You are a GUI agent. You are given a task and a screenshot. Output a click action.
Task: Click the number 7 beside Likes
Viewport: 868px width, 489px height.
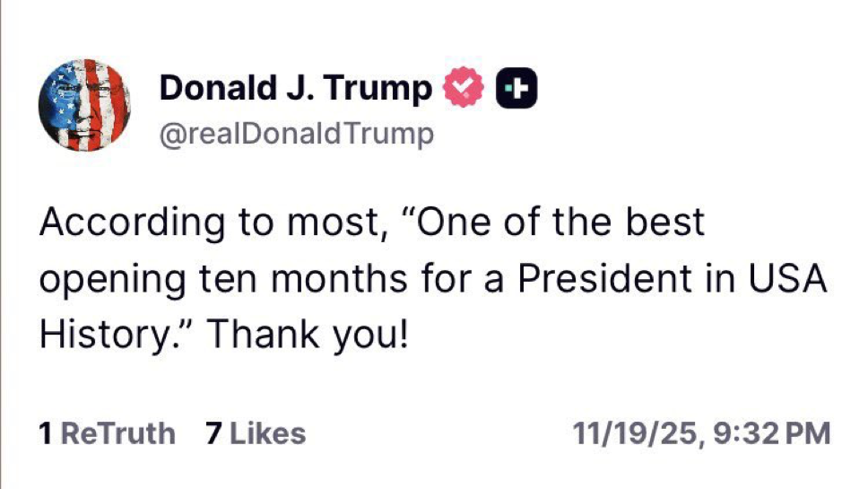213,434
